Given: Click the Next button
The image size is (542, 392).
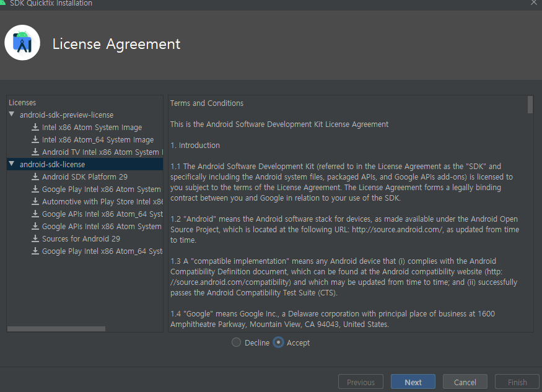Looking at the screenshot, I should tap(413, 382).
